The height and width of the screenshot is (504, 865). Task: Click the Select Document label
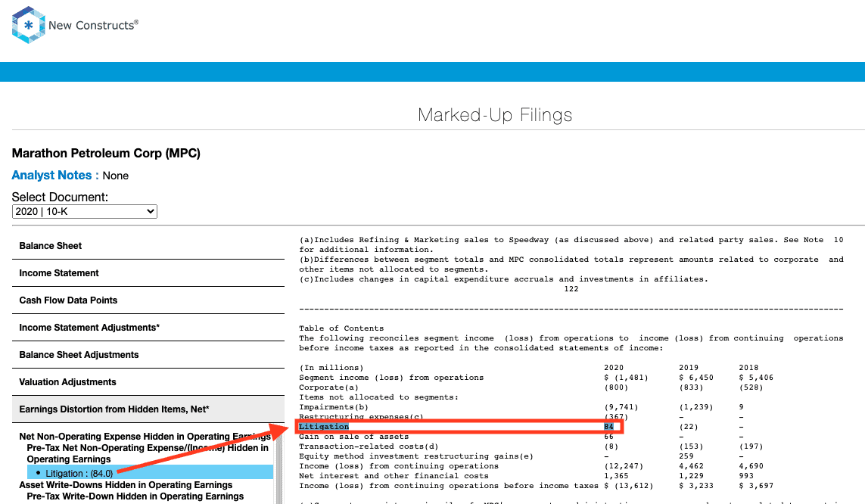(x=60, y=198)
